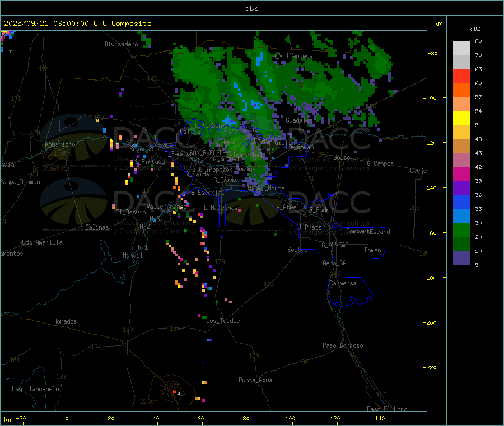
Task: Click the Carmensa location label
Action: pyautogui.click(x=343, y=283)
